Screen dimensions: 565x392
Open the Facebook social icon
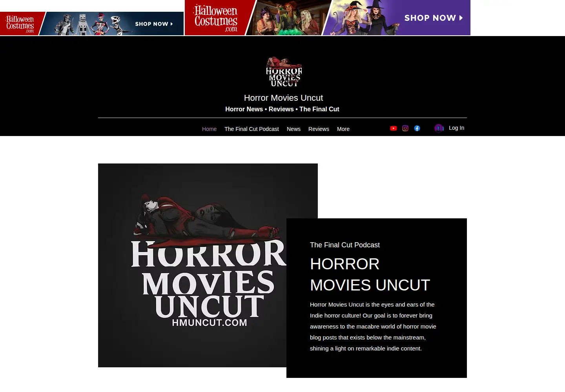tap(417, 128)
